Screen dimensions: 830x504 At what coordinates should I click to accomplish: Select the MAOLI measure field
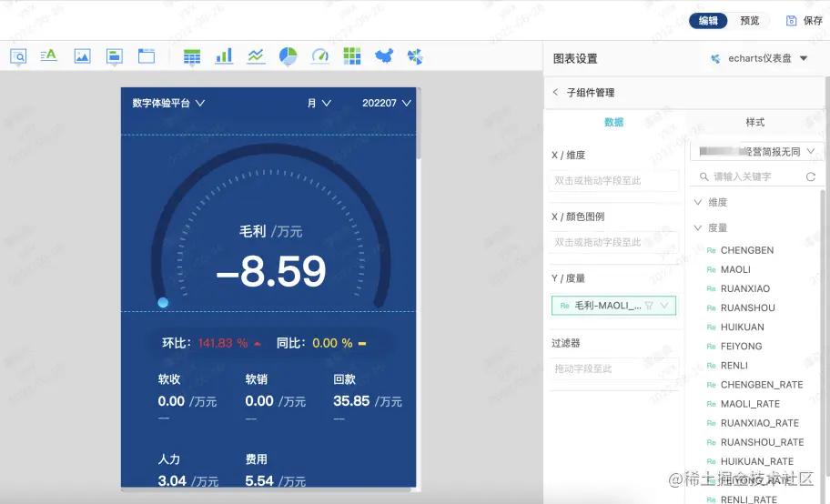point(735,269)
